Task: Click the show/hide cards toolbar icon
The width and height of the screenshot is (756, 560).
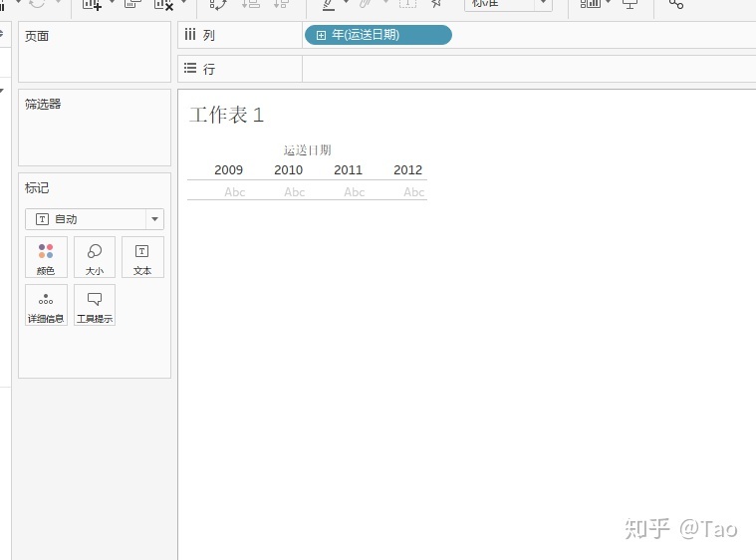Action: pos(590,3)
